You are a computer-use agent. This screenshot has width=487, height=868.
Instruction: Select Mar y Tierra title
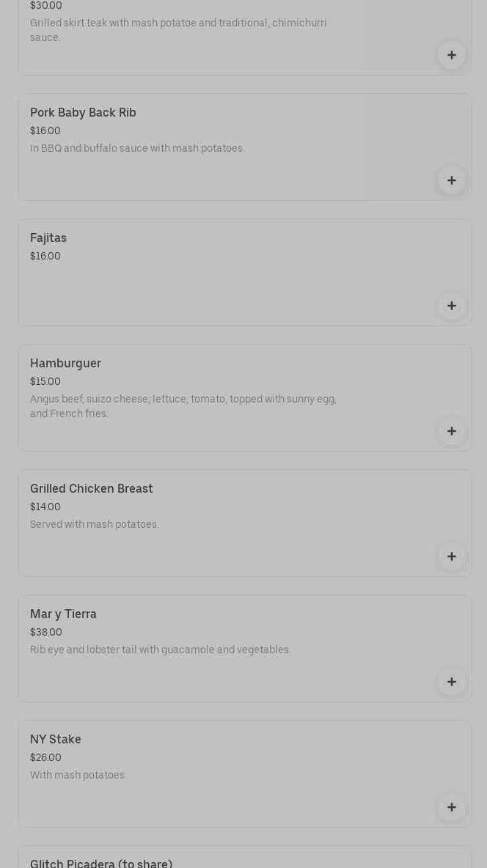pyautogui.click(x=63, y=614)
